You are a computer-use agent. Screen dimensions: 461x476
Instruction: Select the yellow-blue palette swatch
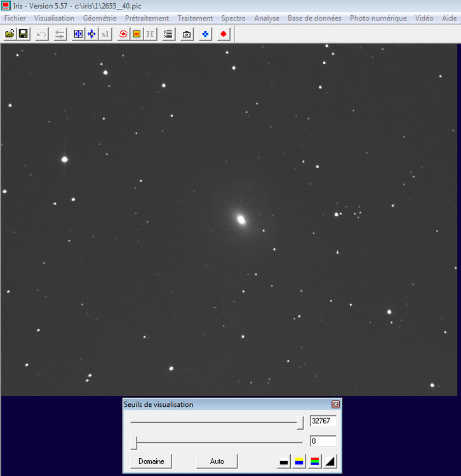[x=299, y=461]
